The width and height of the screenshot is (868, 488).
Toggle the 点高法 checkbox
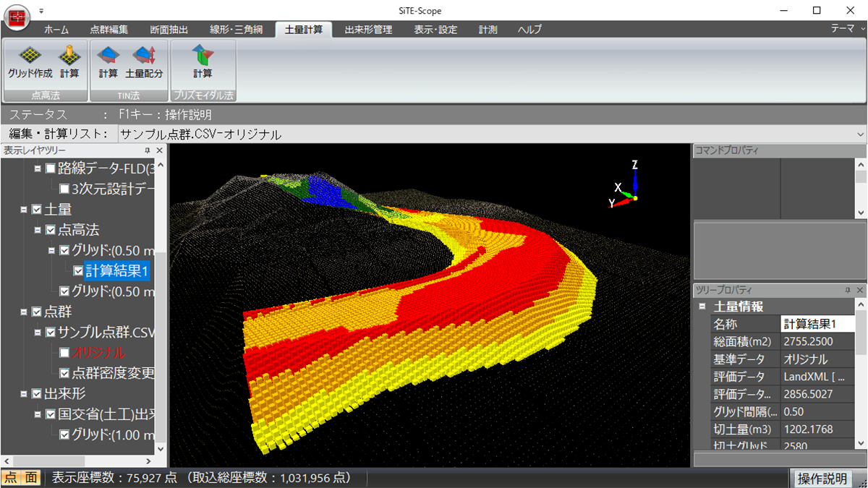(50, 230)
